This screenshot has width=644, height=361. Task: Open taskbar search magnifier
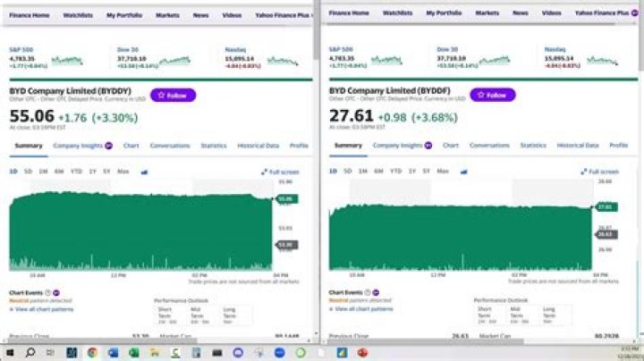[30, 352]
